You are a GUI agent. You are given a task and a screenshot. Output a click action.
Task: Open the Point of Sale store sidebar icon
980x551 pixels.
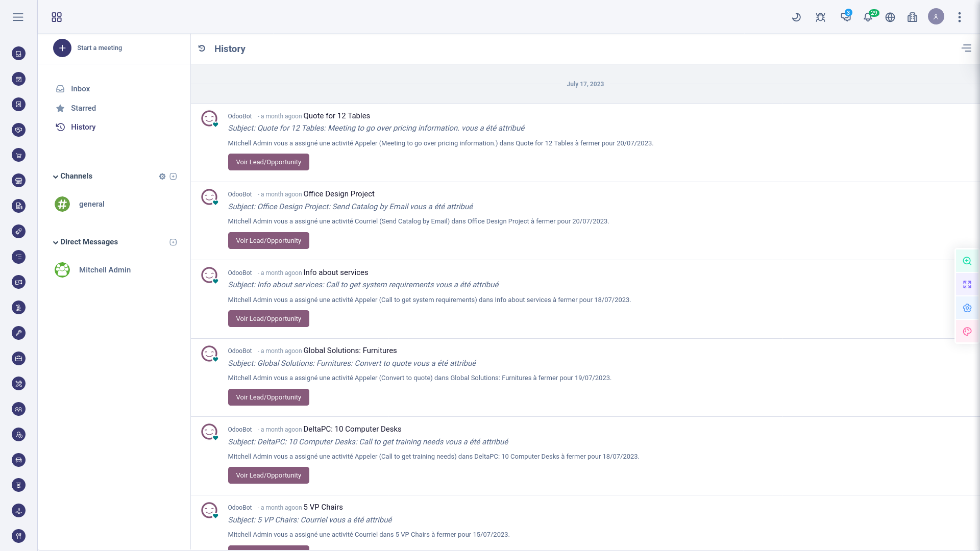tap(18, 181)
